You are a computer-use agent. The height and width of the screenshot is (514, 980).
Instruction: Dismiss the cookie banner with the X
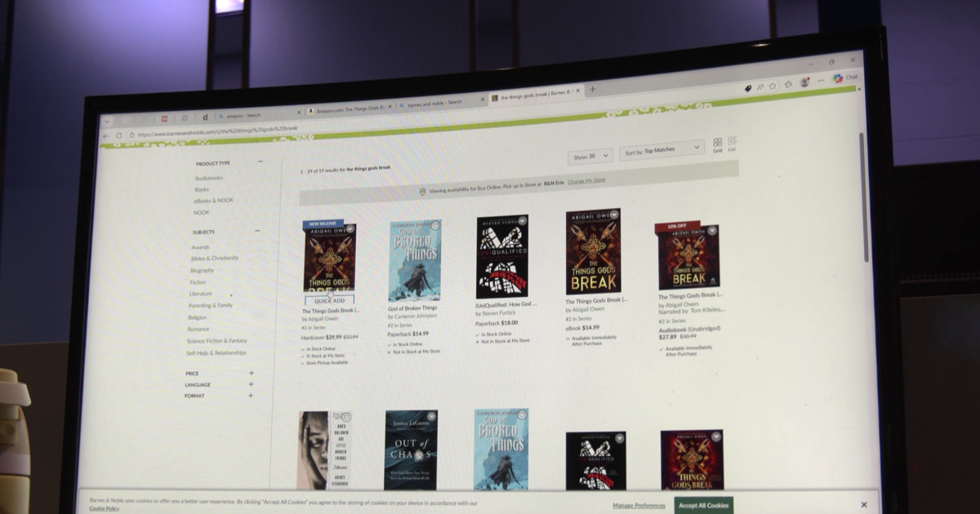point(863,504)
